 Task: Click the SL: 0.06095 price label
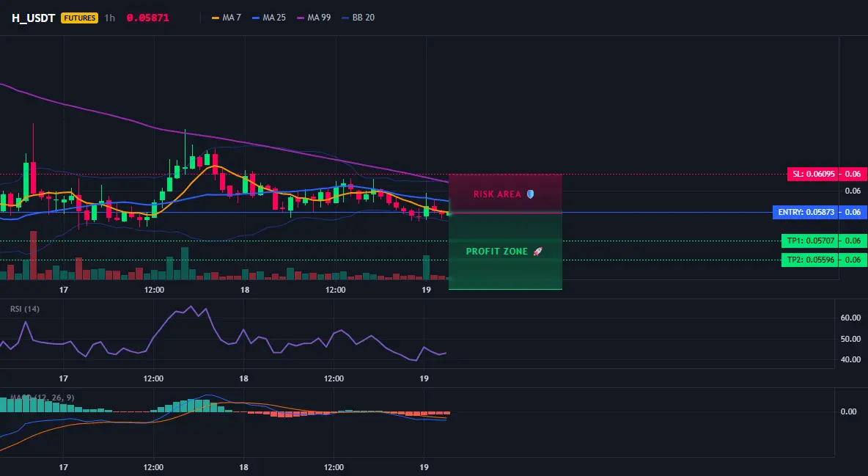812,174
